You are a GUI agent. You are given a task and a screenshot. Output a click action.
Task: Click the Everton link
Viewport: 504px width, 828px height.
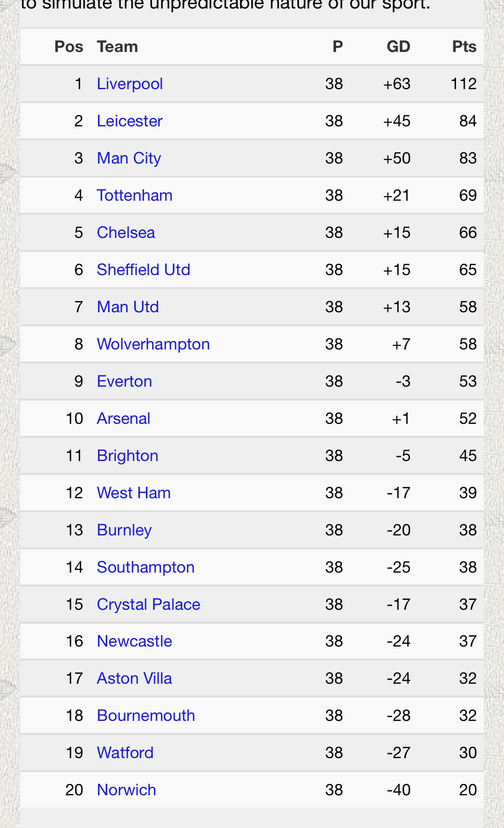125,381
